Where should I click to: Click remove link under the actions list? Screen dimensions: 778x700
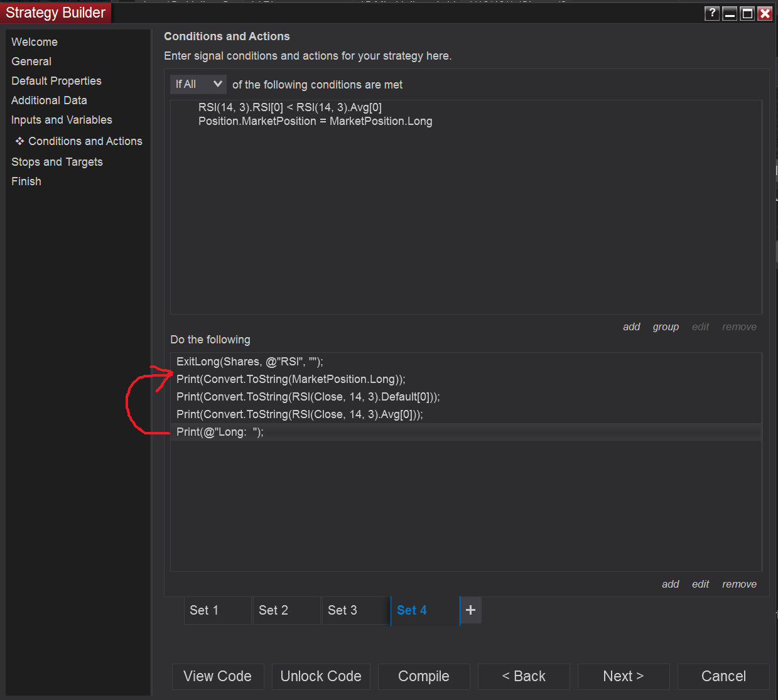(739, 584)
